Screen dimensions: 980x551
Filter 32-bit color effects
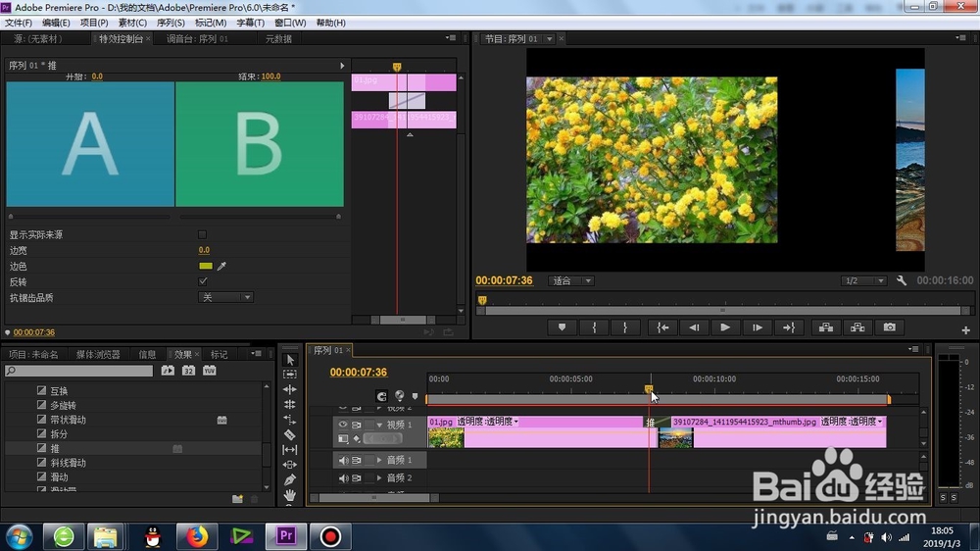(188, 371)
